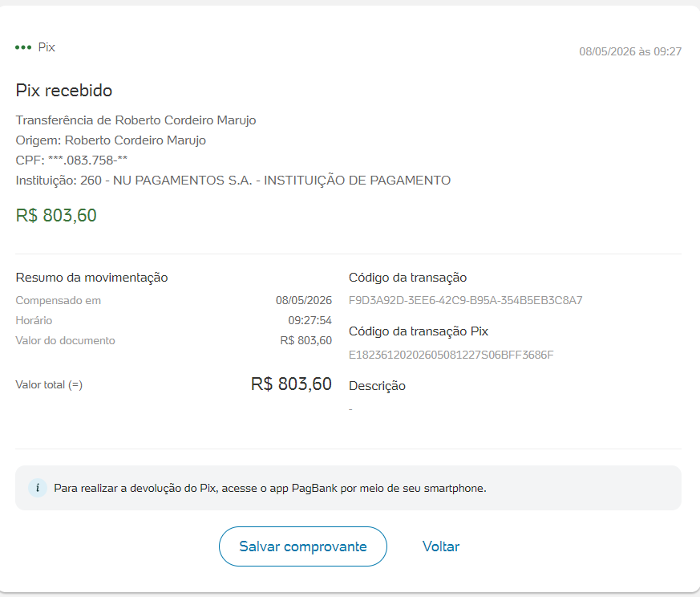Viewport: 700px width, 597px height.
Task: Click the Compensado em date value
Action: [x=304, y=300]
